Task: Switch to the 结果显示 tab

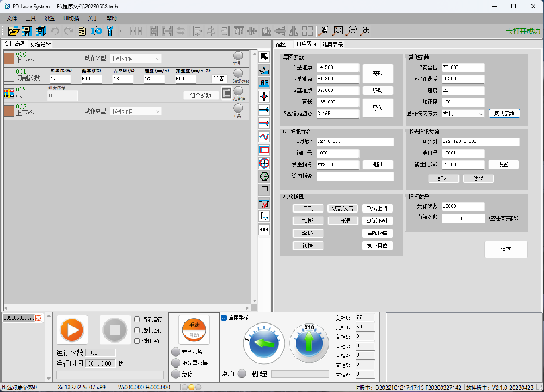Action: tap(332, 45)
